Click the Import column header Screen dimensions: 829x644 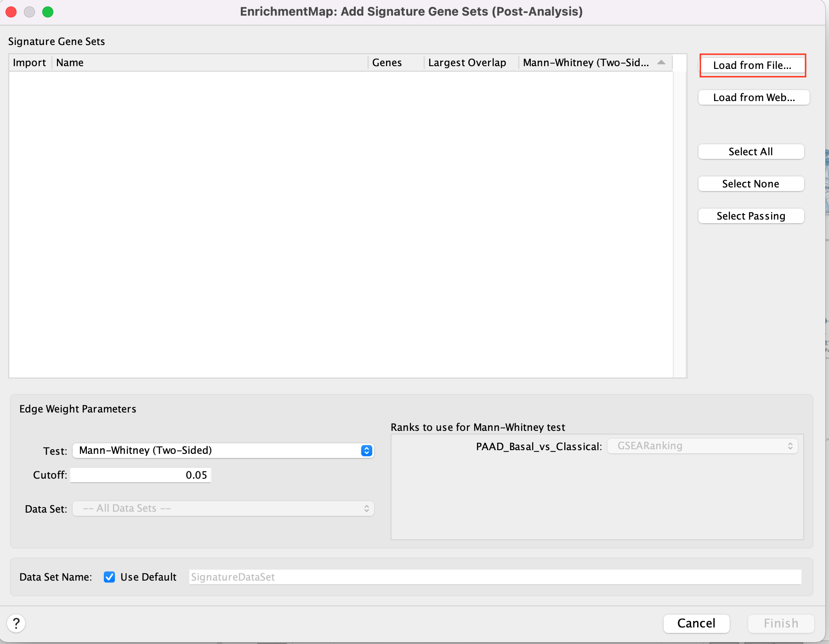[29, 62]
